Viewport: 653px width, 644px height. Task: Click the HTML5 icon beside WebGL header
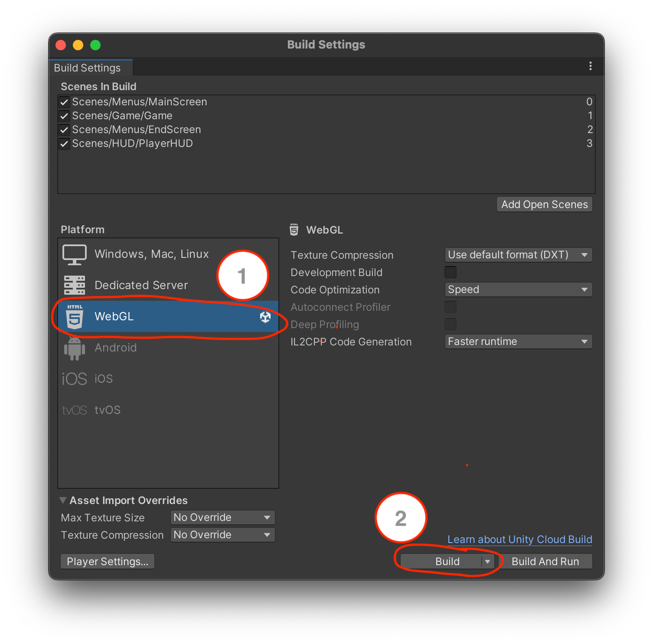click(x=294, y=230)
